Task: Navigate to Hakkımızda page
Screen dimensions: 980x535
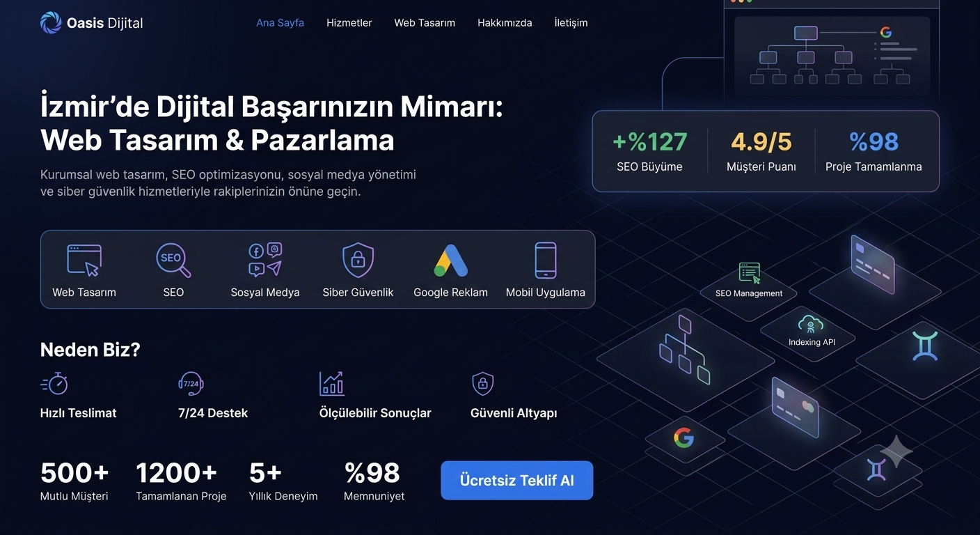Action: tap(505, 23)
